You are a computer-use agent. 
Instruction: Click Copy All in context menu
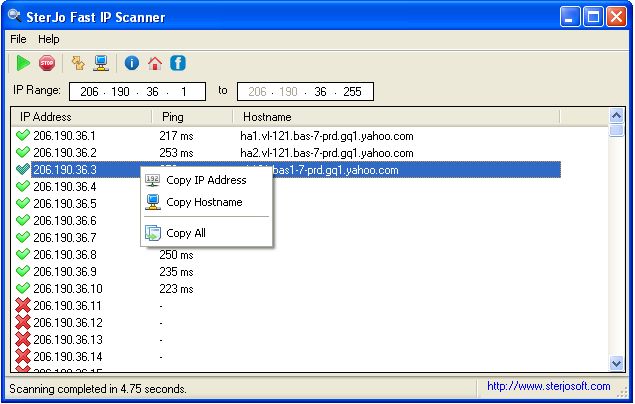point(186,233)
